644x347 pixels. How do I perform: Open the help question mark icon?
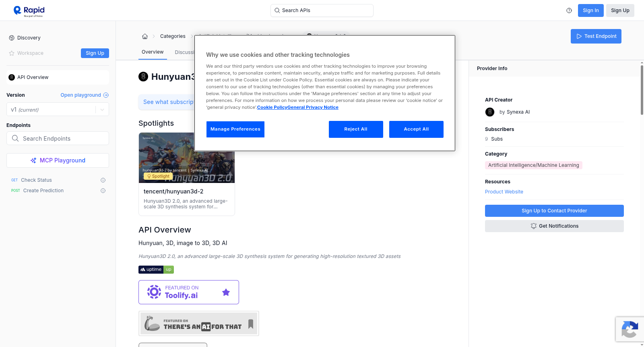pyautogui.click(x=569, y=10)
